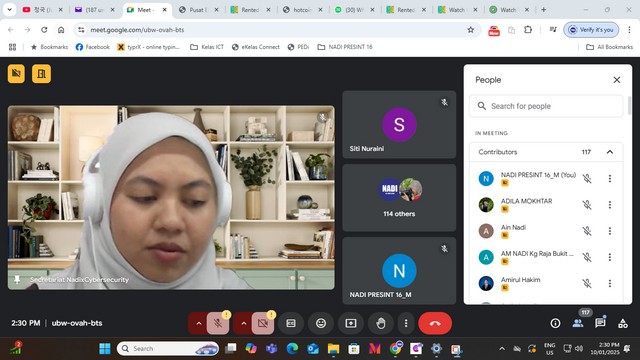
Task: Toggle closed captions button
Action: point(291,323)
